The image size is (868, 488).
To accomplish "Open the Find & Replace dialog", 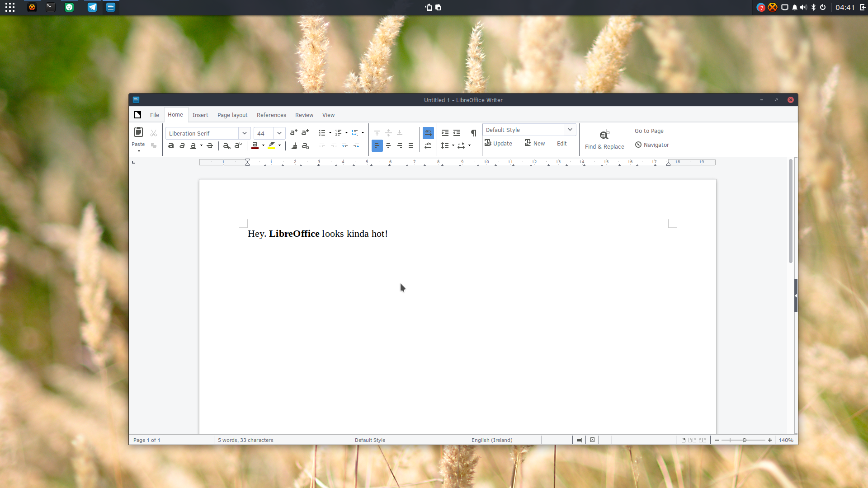I will (604, 139).
